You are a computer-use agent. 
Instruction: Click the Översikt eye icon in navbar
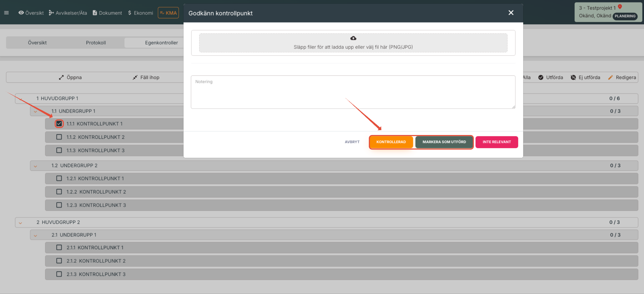point(21,13)
